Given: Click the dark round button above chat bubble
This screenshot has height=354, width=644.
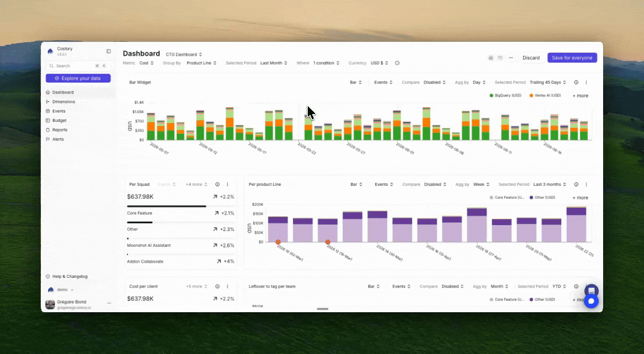Looking at the screenshot, I should click(591, 290).
